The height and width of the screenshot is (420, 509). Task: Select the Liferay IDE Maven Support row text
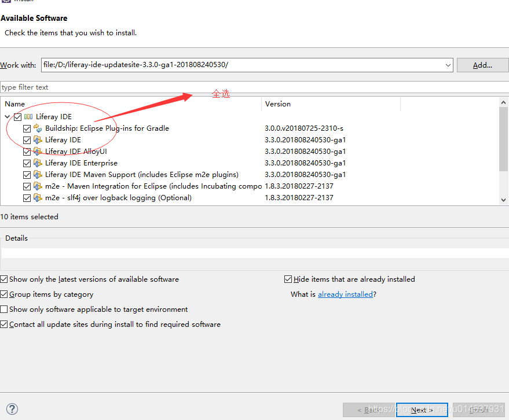point(141,175)
